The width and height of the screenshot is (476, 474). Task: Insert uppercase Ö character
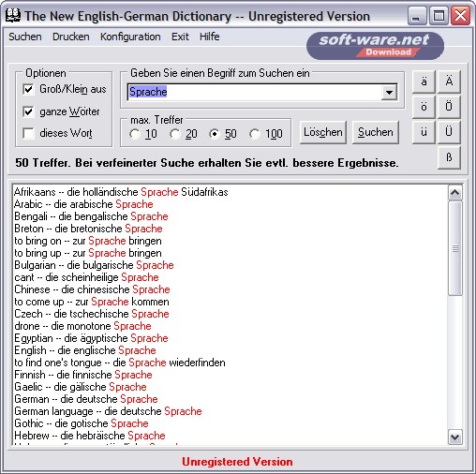tap(449, 107)
